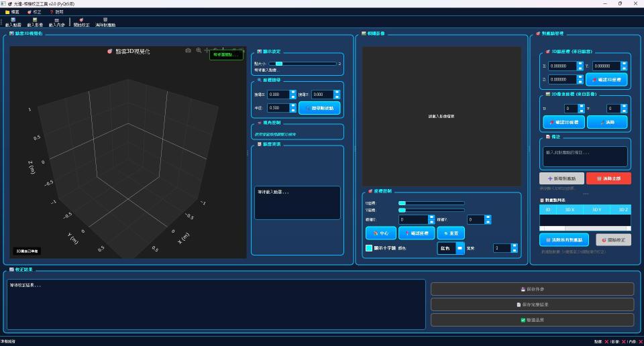Start calibration from the 開始校正 toolbar icon

tap(81, 21)
